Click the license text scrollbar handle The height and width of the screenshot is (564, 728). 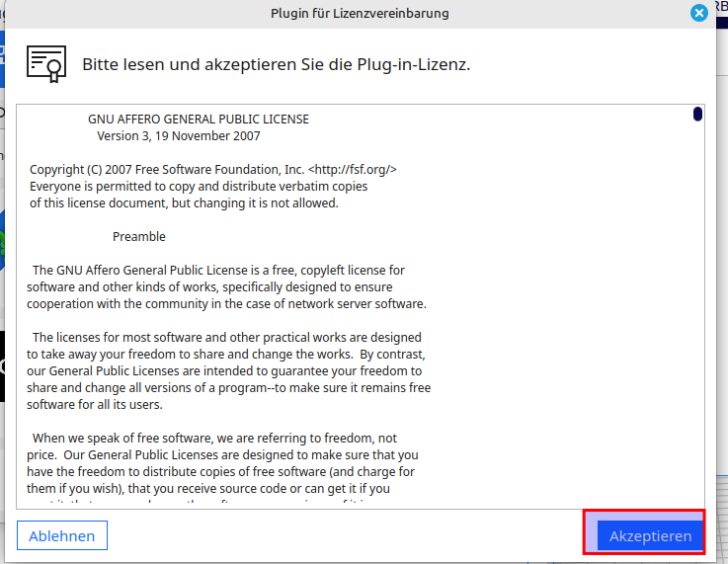[697, 115]
